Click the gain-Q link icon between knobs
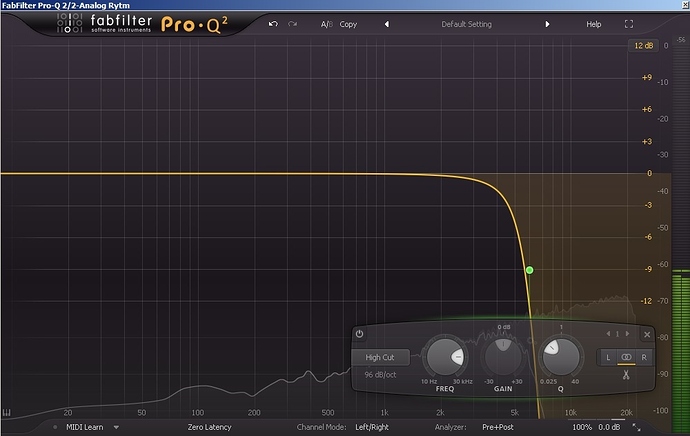 tap(532, 341)
